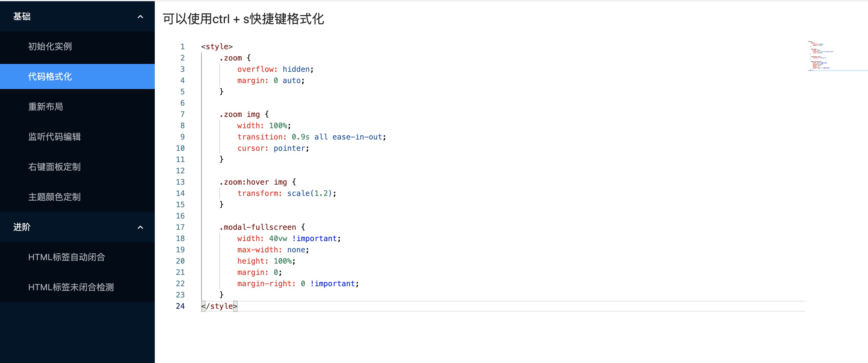Click the opening <style> tag
The width and height of the screenshot is (868, 363).
[217, 46]
